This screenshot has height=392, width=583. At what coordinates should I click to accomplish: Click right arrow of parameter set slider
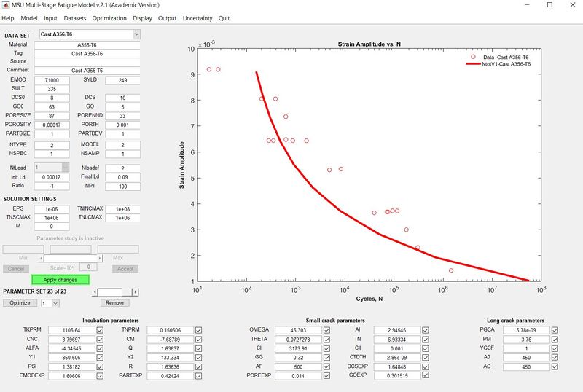point(135,291)
